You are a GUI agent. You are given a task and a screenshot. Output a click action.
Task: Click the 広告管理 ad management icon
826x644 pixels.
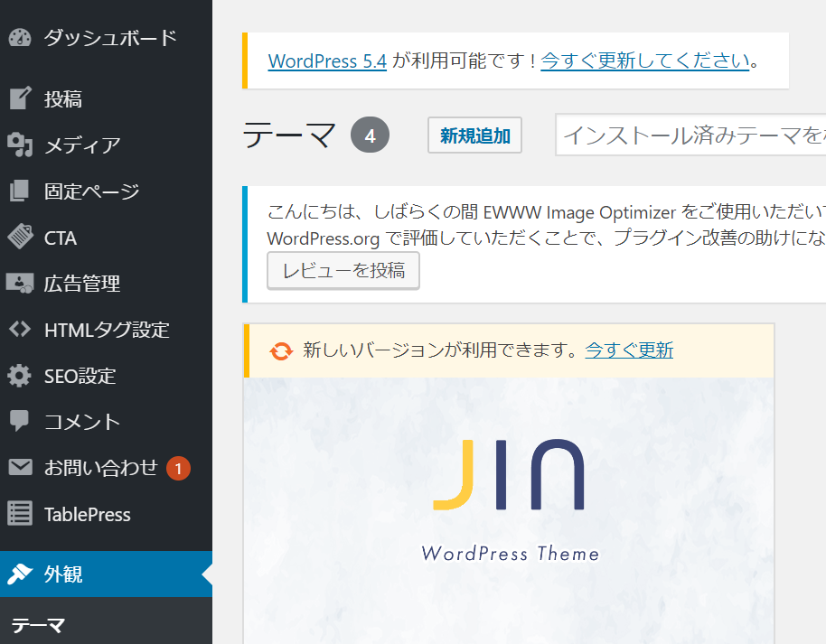(x=20, y=284)
